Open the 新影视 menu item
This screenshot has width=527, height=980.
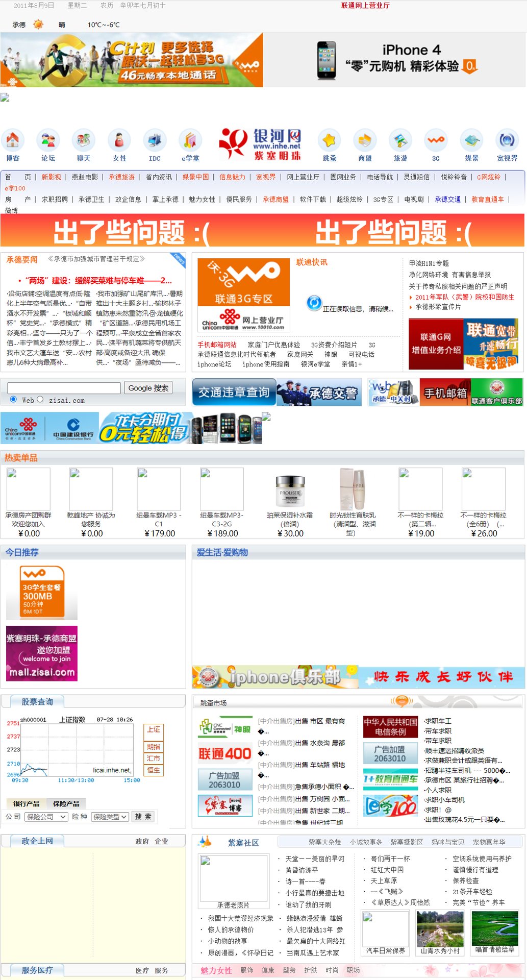[52, 177]
